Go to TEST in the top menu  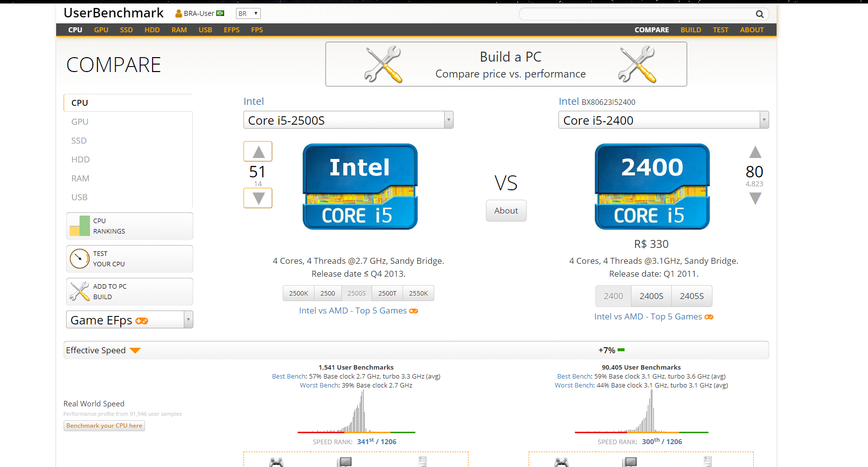[x=720, y=30]
